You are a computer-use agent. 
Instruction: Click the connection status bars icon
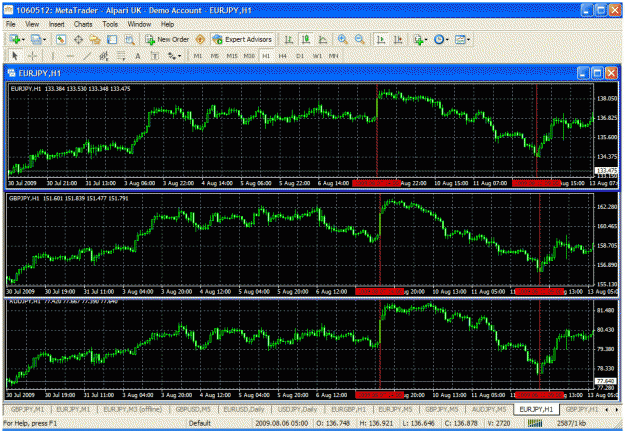click(x=537, y=423)
